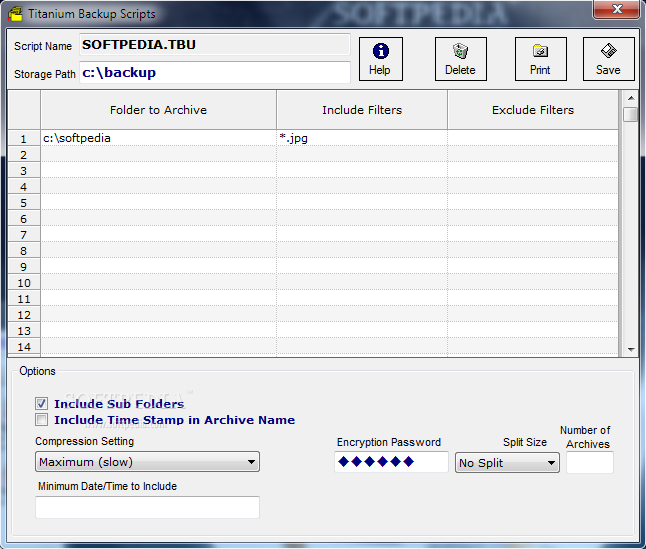Select row header 2
The width and height of the screenshot is (646, 549).
pyautogui.click(x=24, y=155)
